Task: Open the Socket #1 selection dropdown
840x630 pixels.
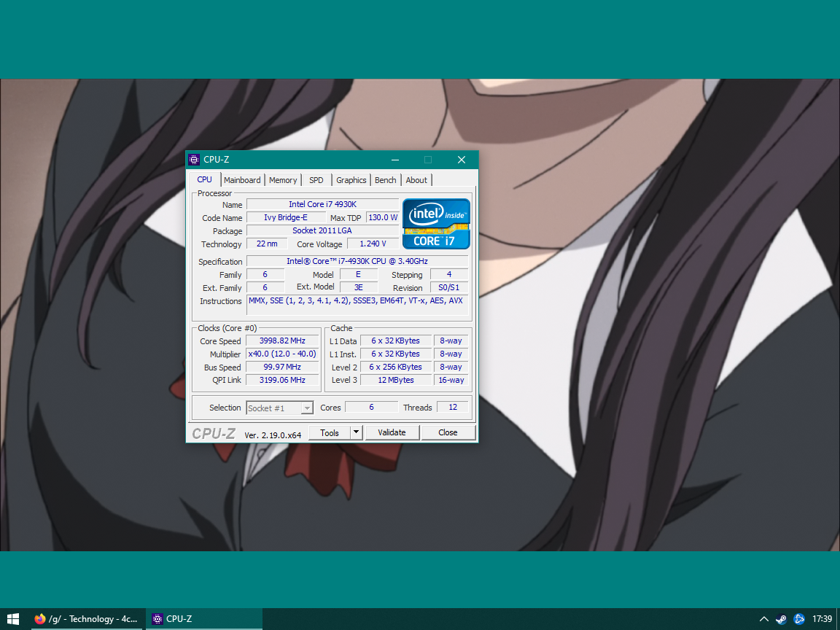Action: [x=279, y=408]
